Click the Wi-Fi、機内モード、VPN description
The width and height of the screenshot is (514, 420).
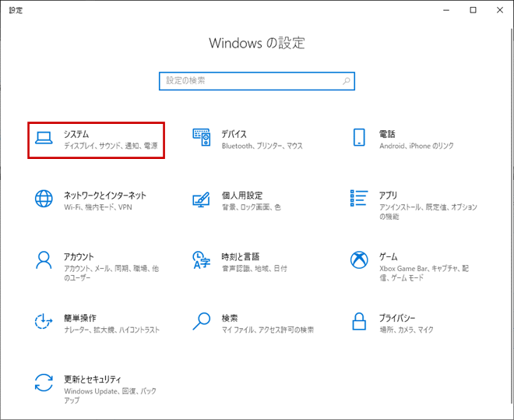coord(98,207)
